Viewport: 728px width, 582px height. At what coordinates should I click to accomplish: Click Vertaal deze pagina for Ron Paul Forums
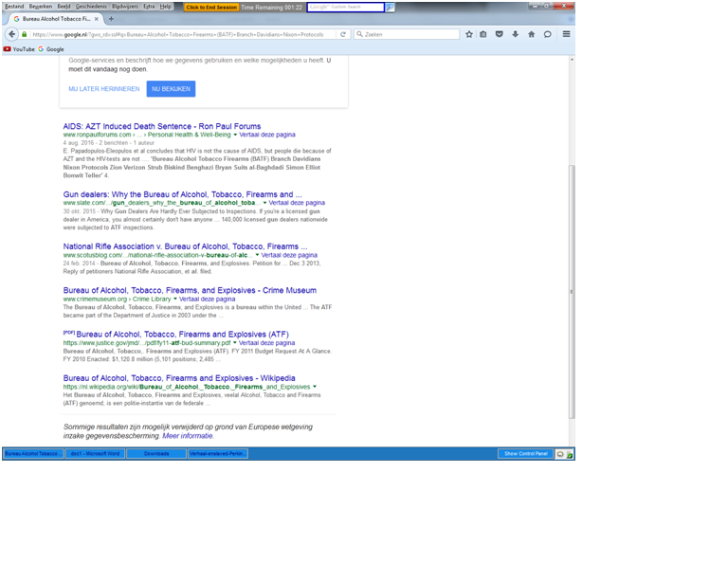(267, 135)
